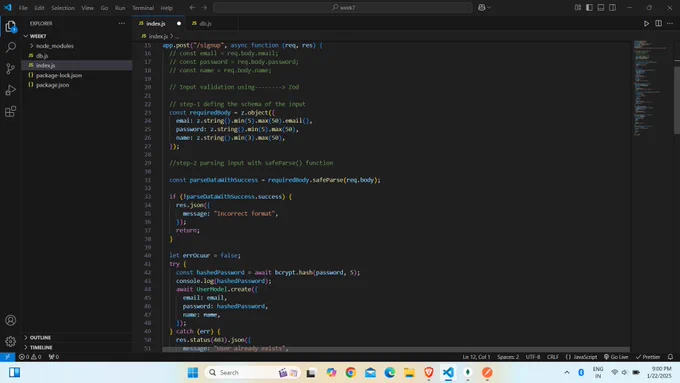Click Ln 12, Col 1 in status bar
The height and width of the screenshot is (383, 680).
tap(476, 357)
